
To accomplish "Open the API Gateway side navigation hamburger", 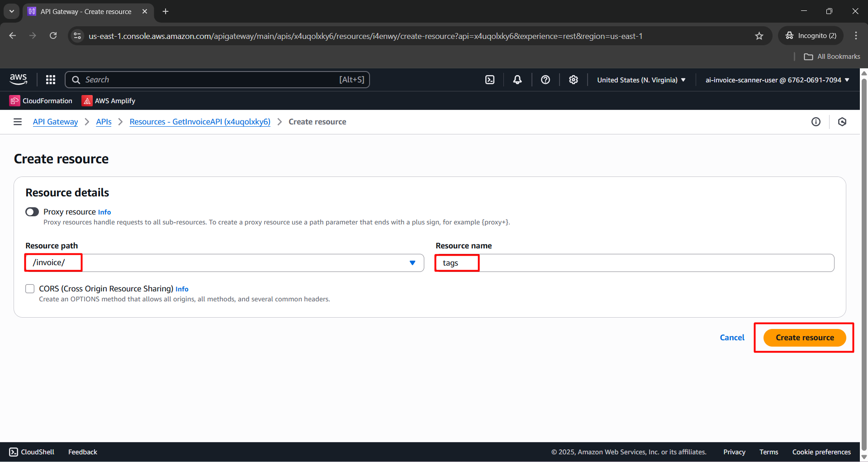I will (17, 121).
